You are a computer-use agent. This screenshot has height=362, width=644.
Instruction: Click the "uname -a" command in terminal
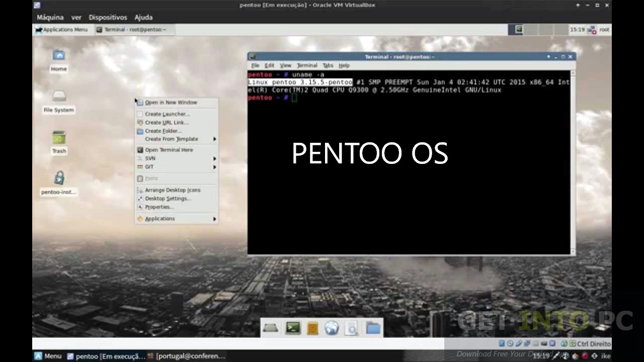308,75
